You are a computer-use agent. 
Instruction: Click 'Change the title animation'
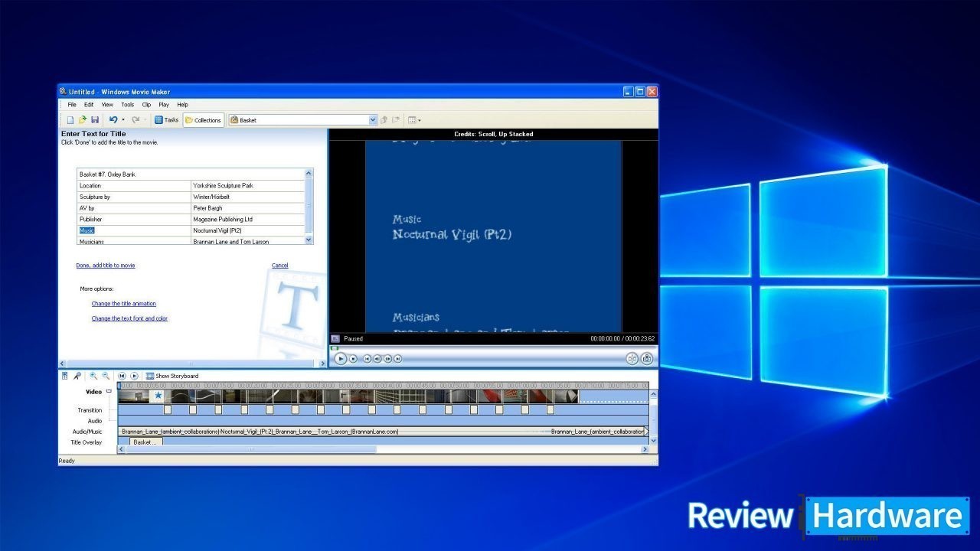click(124, 304)
